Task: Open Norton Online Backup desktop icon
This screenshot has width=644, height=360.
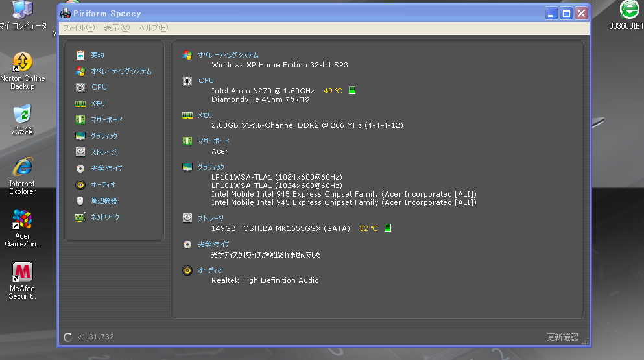Action: (23, 71)
